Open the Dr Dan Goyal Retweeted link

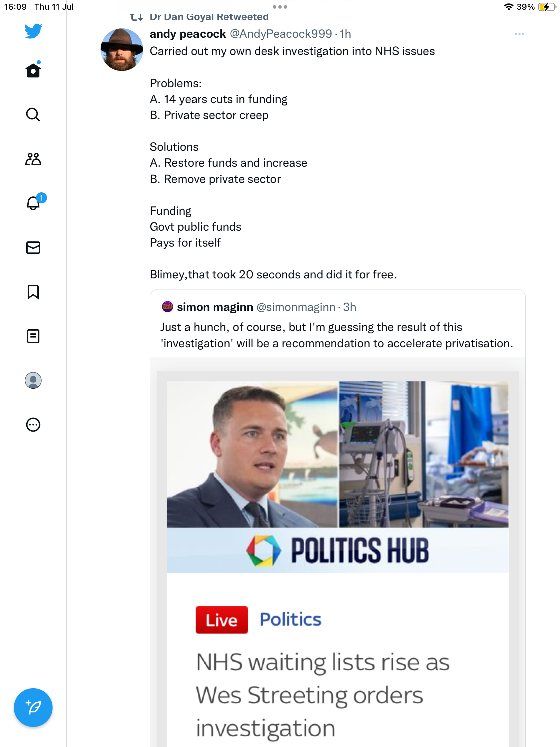tap(209, 17)
